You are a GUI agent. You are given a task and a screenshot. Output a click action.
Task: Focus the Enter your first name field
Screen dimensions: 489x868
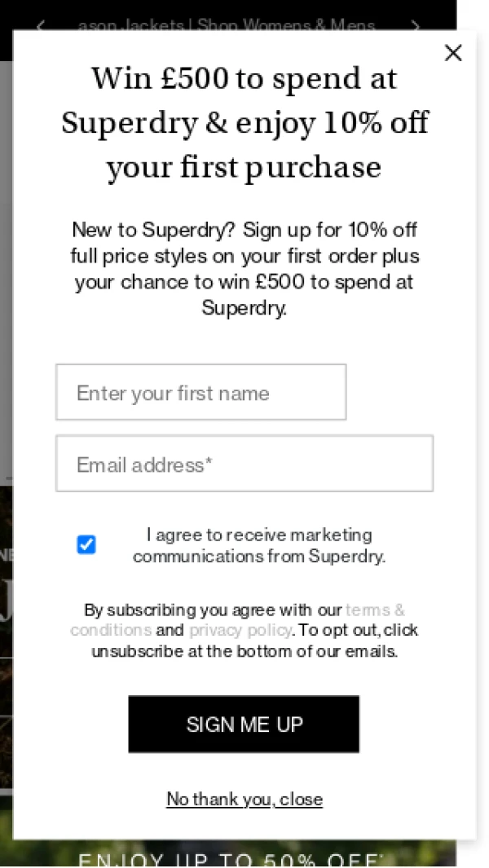point(200,393)
